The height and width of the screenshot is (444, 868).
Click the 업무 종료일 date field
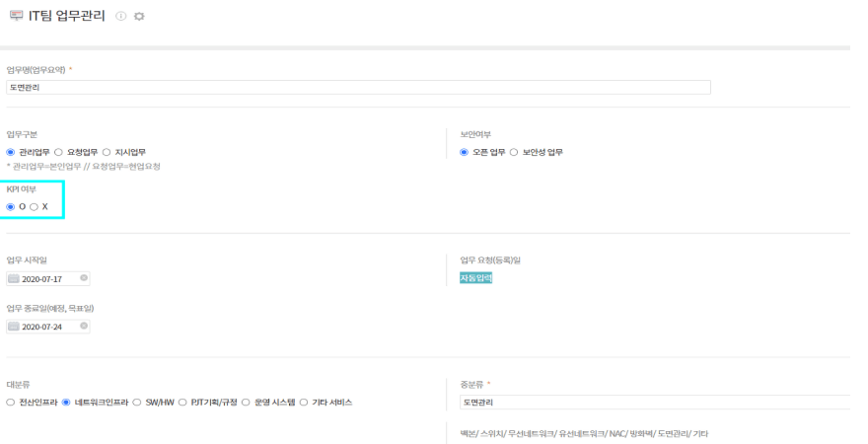[48, 326]
